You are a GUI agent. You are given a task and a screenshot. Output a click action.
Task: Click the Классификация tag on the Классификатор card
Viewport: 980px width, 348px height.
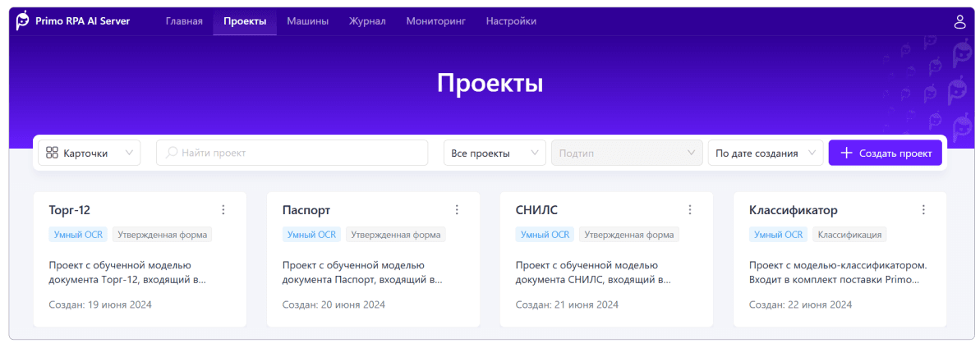(849, 235)
